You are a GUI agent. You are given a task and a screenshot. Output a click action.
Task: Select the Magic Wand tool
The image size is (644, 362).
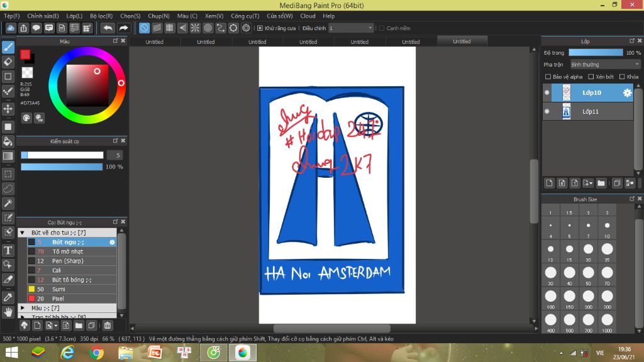(x=8, y=203)
